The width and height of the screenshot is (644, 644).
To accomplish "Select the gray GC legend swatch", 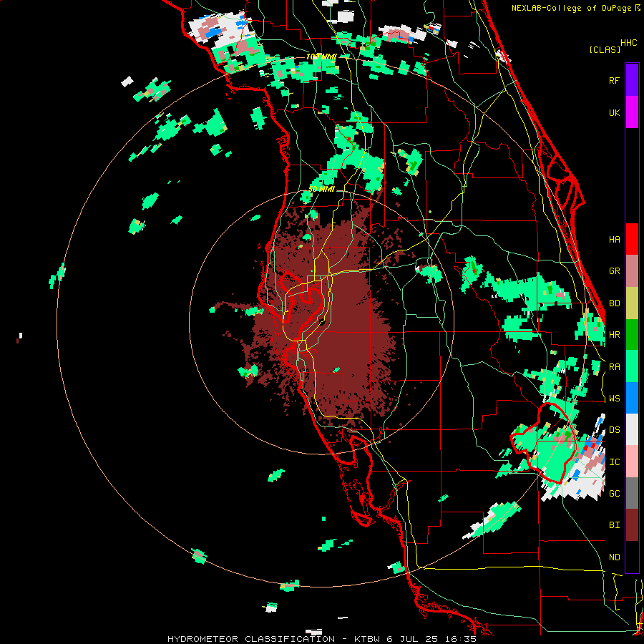I will click(x=632, y=494).
